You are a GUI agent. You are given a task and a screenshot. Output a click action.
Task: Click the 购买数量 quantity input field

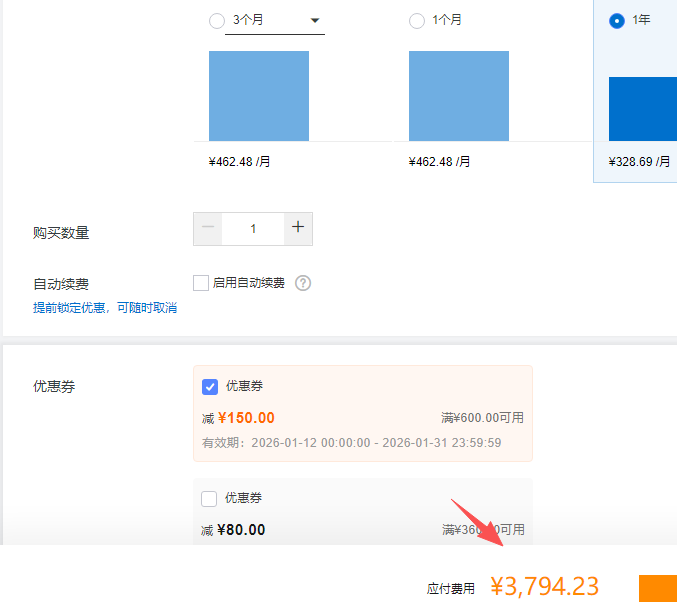253,228
